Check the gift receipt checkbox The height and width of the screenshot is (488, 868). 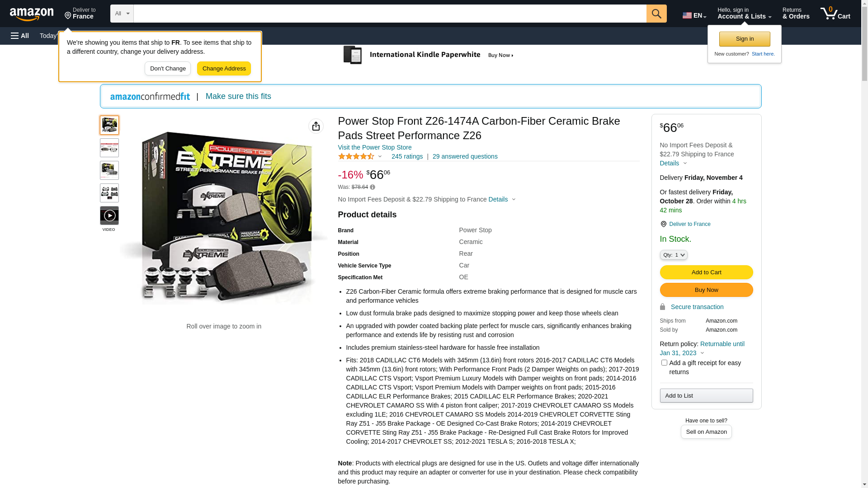point(664,362)
